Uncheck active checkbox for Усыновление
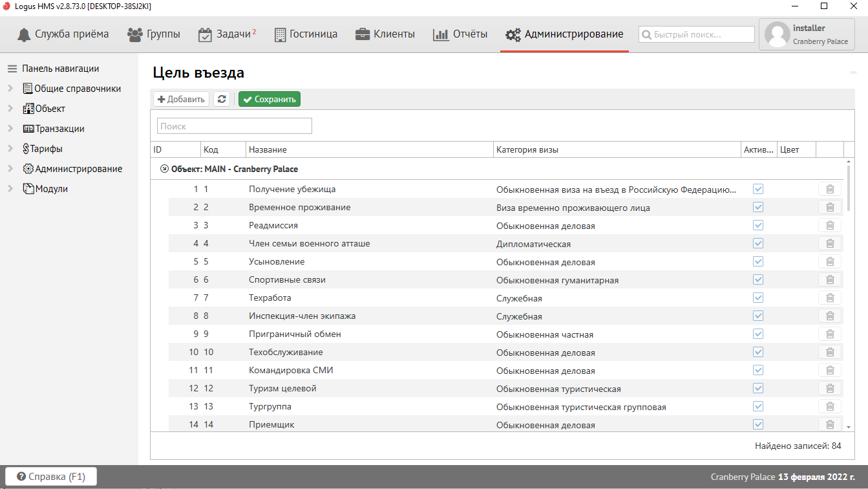 point(758,262)
